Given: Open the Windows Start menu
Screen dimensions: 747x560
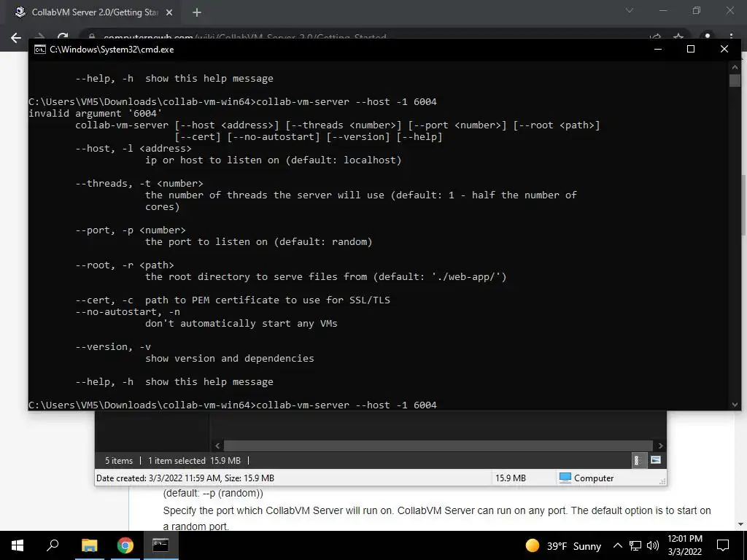Looking at the screenshot, I should pos(18,545).
